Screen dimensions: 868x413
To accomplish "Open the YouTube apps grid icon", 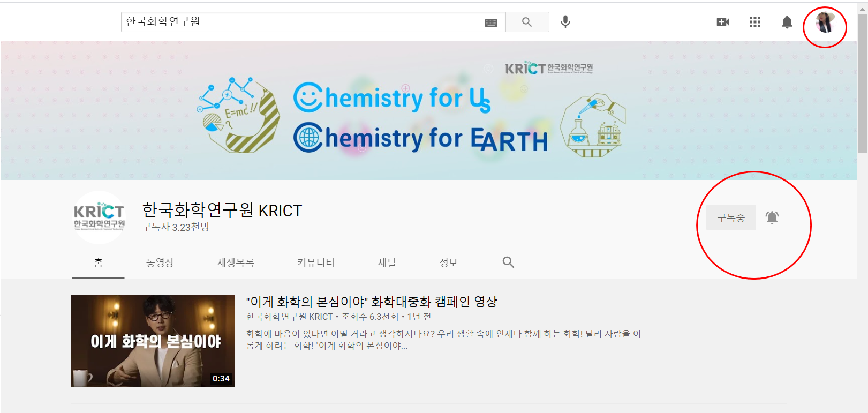I will point(755,22).
